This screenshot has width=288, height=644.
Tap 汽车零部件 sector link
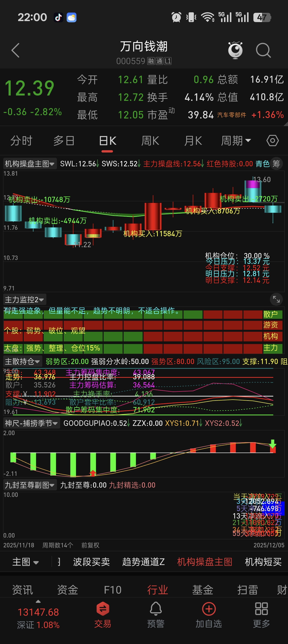[x=232, y=115]
